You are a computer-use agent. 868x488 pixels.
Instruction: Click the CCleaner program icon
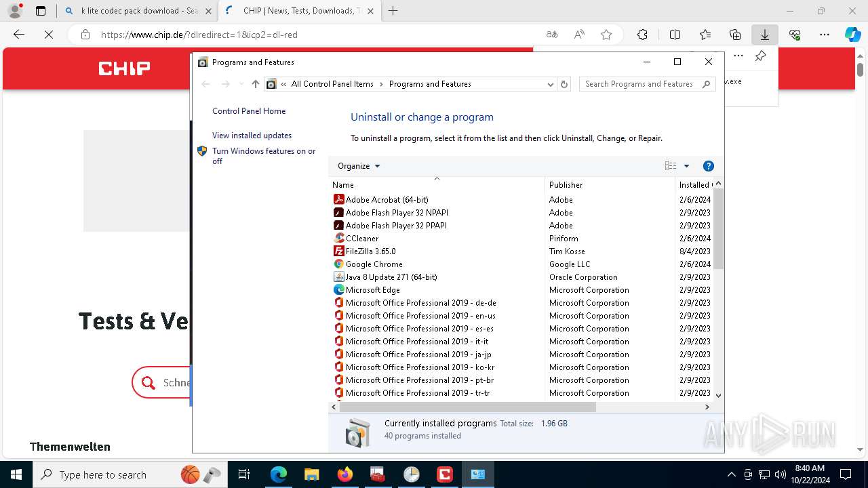[339, 238]
